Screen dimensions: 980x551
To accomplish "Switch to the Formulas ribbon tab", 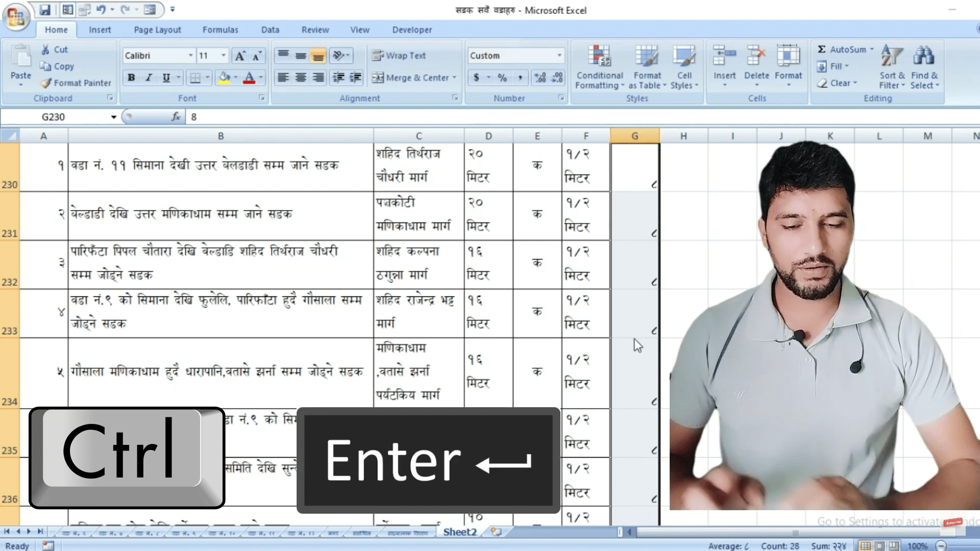I will coord(220,30).
